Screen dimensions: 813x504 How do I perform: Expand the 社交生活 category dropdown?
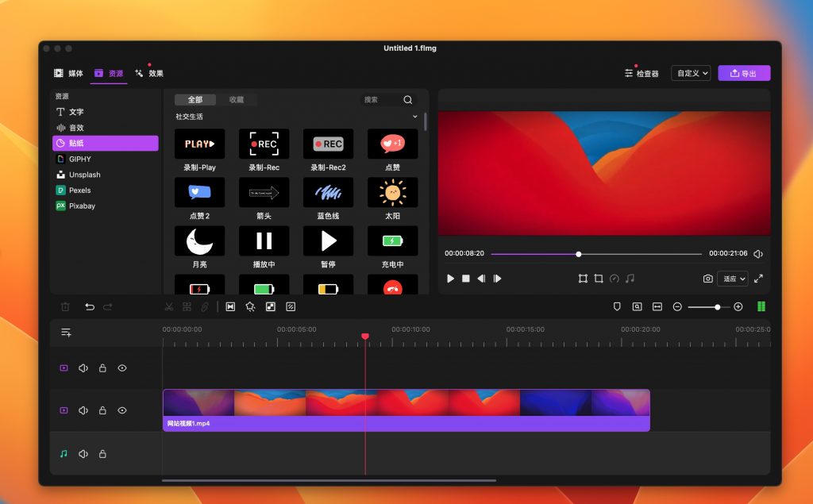[414, 116]
